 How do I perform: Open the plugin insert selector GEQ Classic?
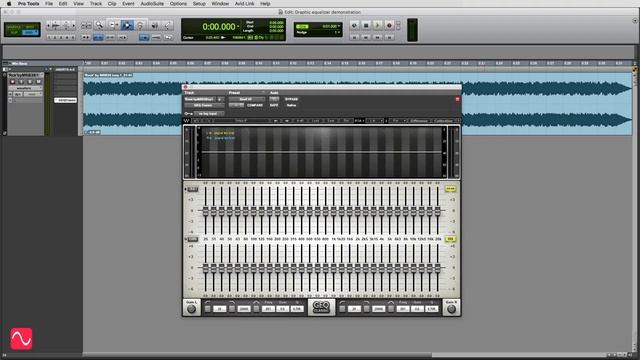pyautogui.click(x=204, y=105)
